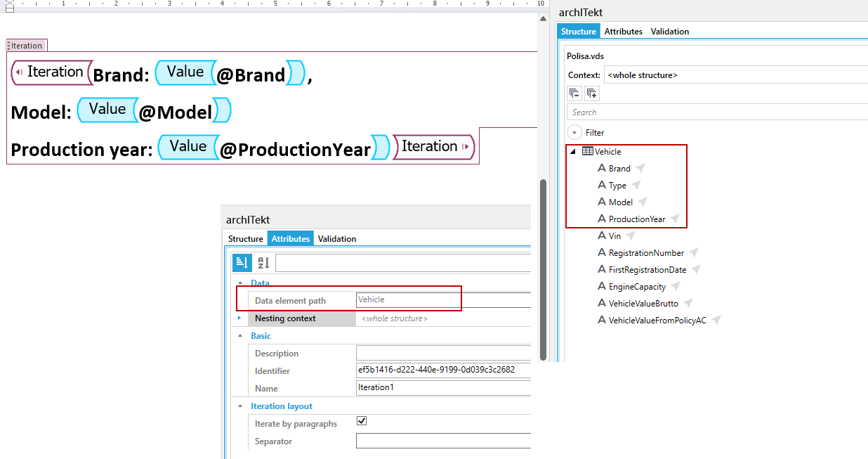Collapse the Data attributes group
868x459 pixels.
pos(241,283)
